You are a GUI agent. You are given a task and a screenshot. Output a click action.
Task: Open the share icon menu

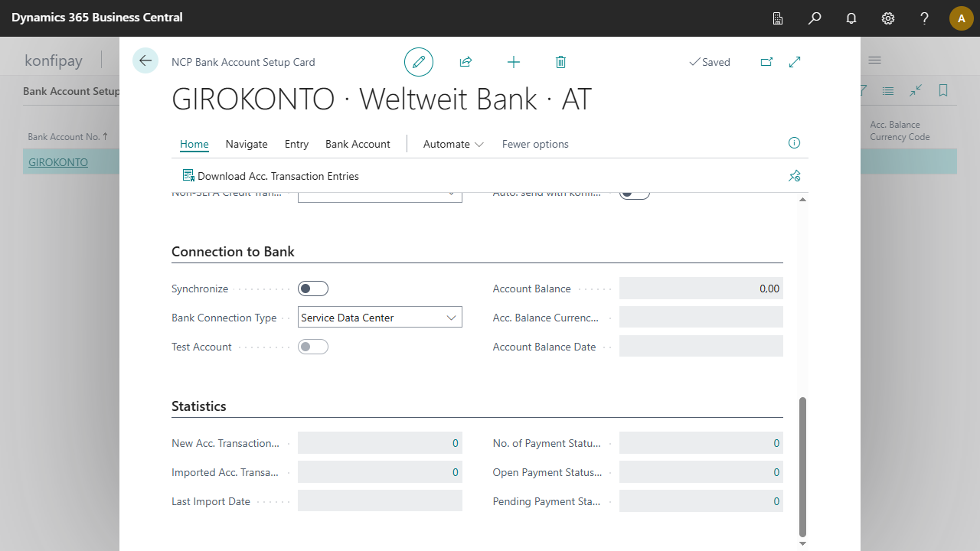point(465,62)
